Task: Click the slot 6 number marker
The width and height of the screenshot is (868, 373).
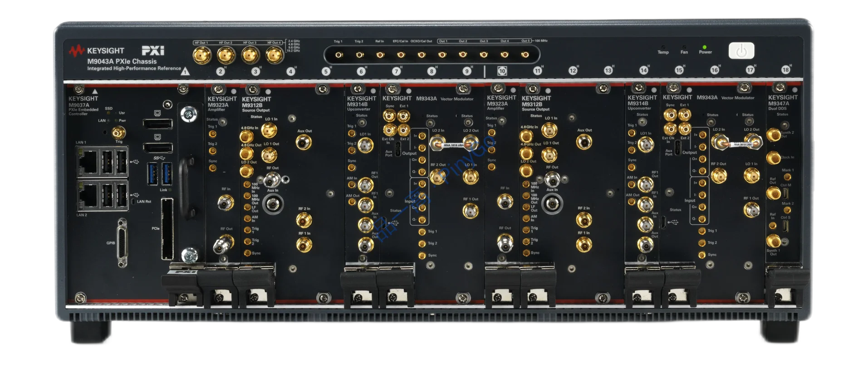Action: coord(361,71)
